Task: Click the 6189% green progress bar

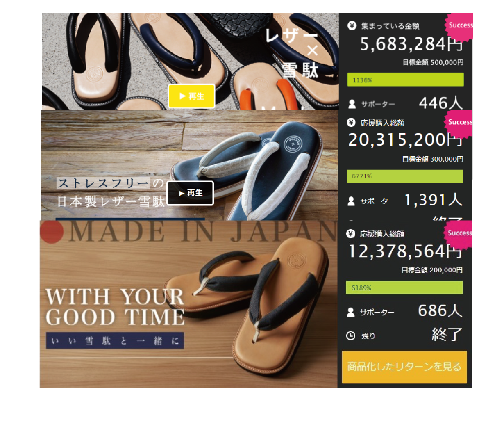Action: [404, 288]
